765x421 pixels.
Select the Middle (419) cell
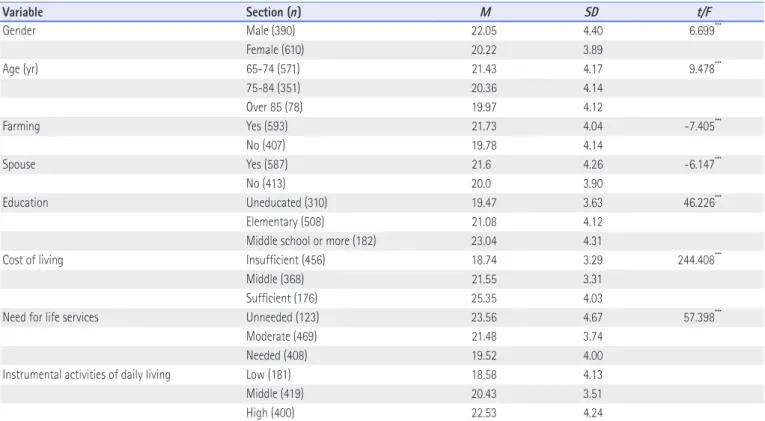coord(275,394)
